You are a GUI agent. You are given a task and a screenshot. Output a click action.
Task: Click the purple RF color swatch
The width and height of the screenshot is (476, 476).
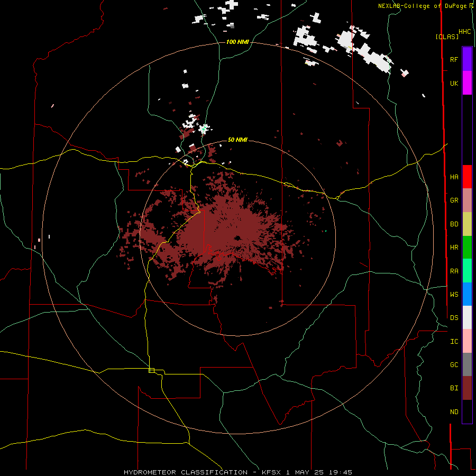point(467,59)
